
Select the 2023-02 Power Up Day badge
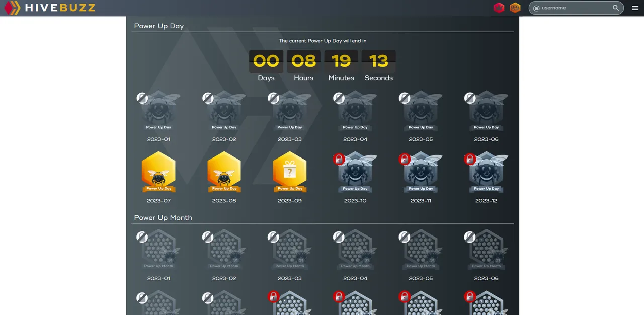[224, 111]
